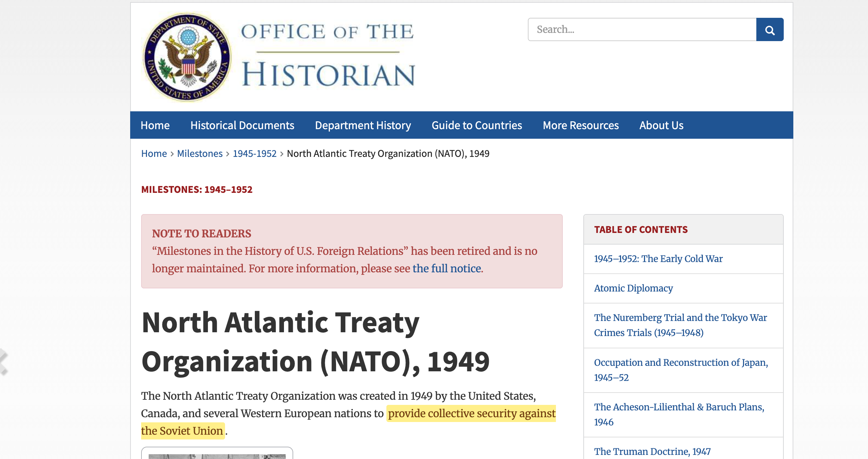The height and width of the screenshot is (459, 868).
Task: Follow the Milestones breadcrumb link
Action: 200,153
